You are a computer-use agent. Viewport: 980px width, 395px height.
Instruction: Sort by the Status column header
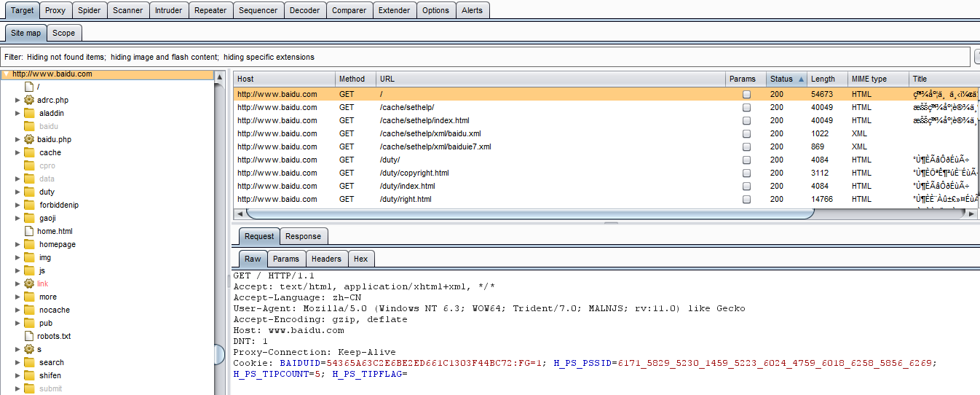tap(786, 79)
